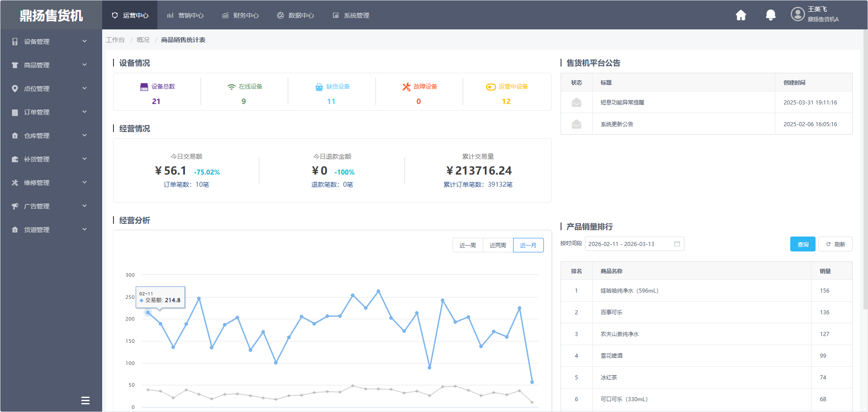Click the 维修管理 wrench icon
This screenshot has width=868, height=412.
click(15, 182)
